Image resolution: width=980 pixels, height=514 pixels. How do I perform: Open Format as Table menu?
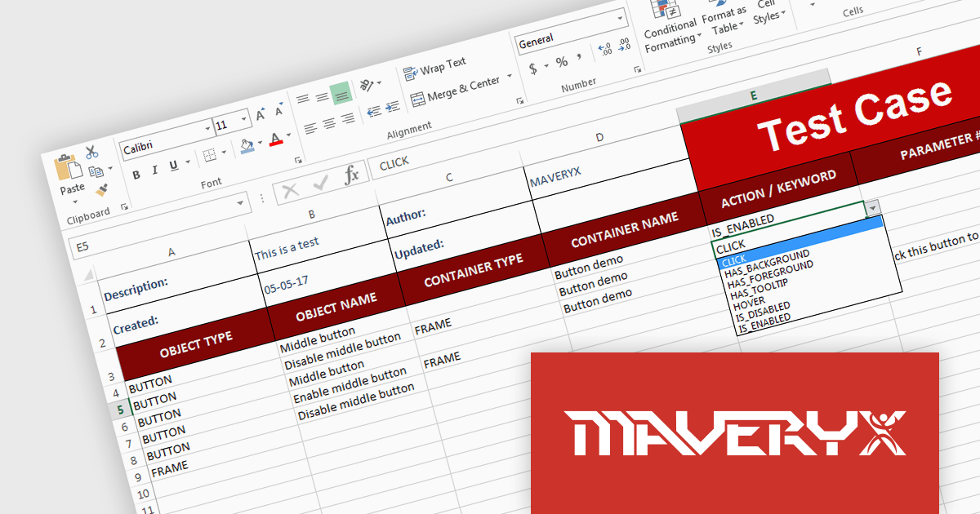[x=723, y=20]
